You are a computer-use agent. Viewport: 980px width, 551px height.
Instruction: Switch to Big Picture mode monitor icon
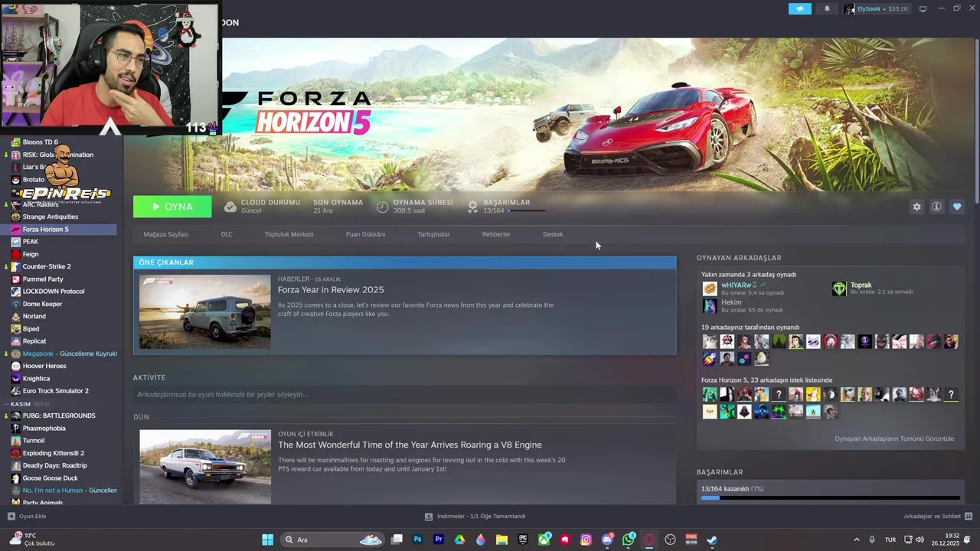click(x=923, y=8)
